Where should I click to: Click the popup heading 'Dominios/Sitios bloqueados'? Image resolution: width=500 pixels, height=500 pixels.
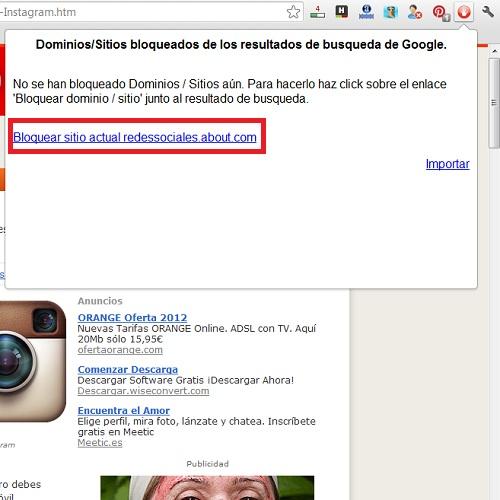[241, 44]
